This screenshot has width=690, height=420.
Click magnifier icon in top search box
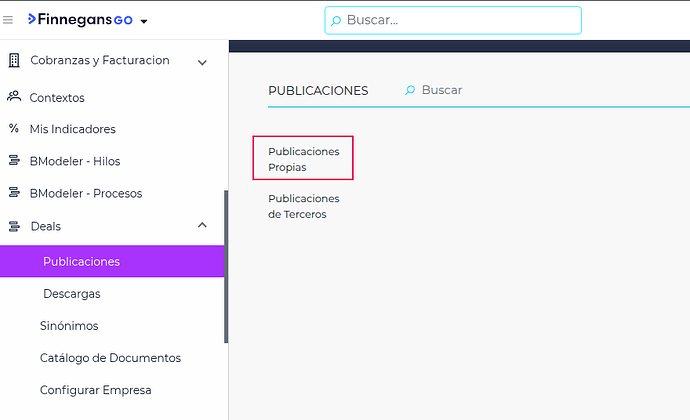click(336, 21)
